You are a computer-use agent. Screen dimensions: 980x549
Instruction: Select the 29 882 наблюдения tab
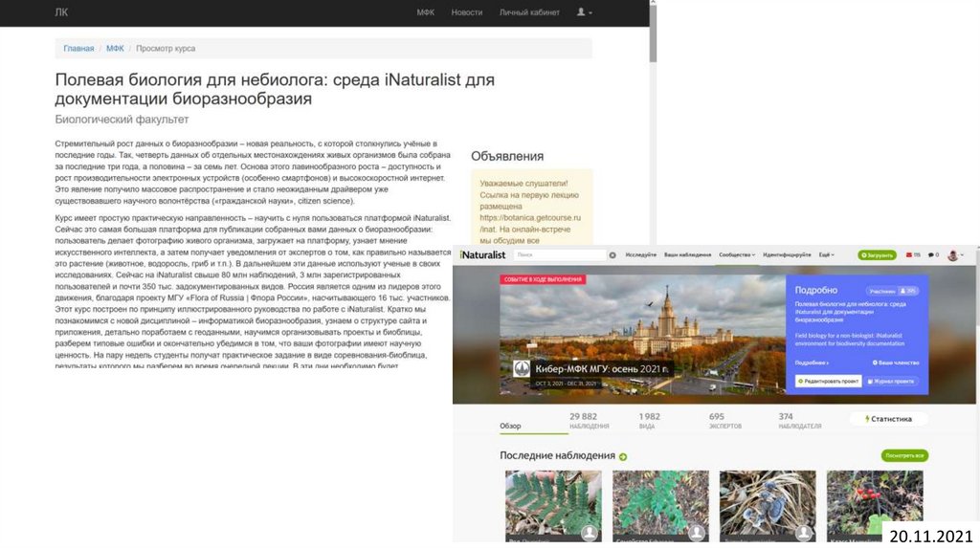point(589,420)
